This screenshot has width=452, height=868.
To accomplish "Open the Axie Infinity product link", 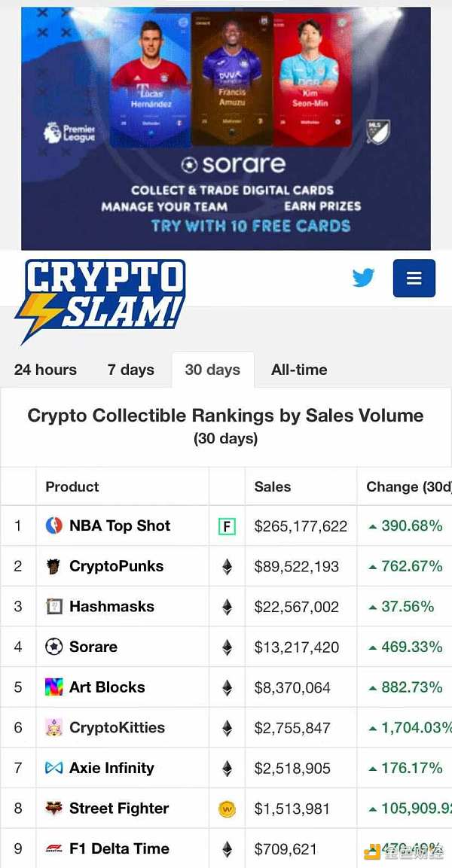I will (111, 769).
